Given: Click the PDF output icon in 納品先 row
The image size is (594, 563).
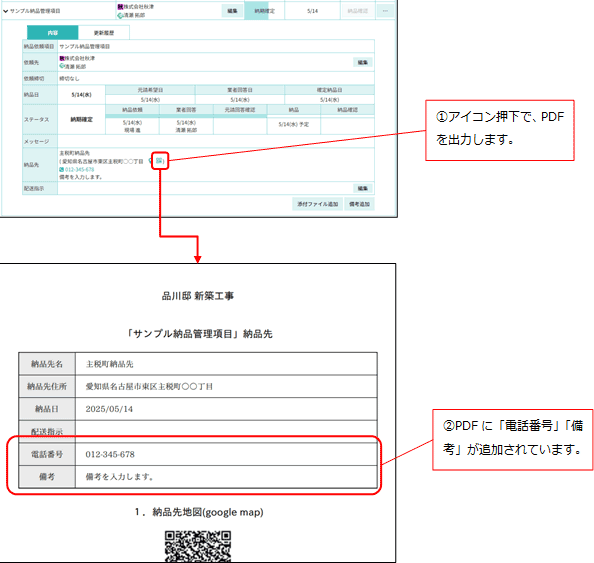Looking at the screenshot, I should pyautogui.click(x=159, y=161).
